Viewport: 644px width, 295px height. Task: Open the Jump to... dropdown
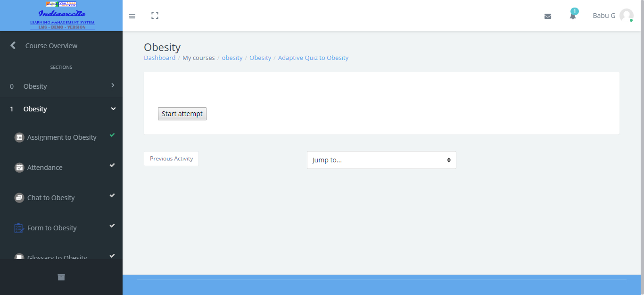click(x=381, y=160)
